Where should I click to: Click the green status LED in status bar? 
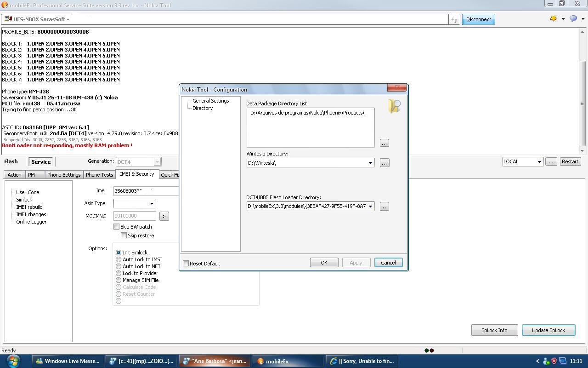[x=427, y=351]
